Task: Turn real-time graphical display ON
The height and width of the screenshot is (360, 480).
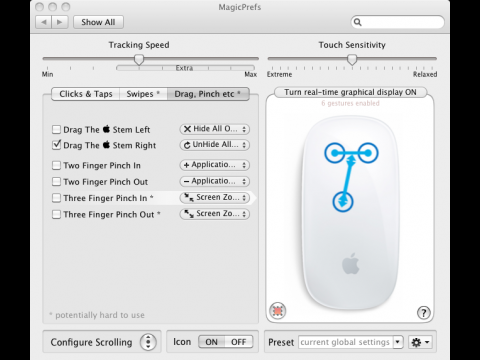Action: (x=350, y=92)
